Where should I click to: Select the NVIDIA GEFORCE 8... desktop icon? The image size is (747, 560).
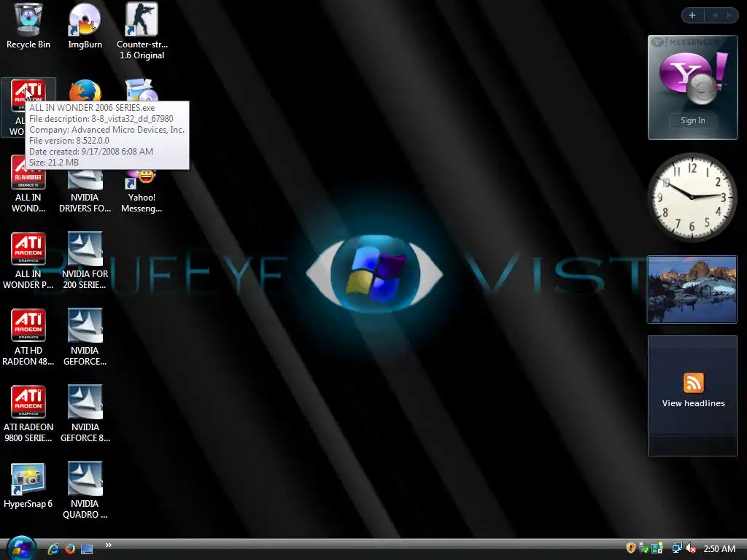tap(85, 414)
